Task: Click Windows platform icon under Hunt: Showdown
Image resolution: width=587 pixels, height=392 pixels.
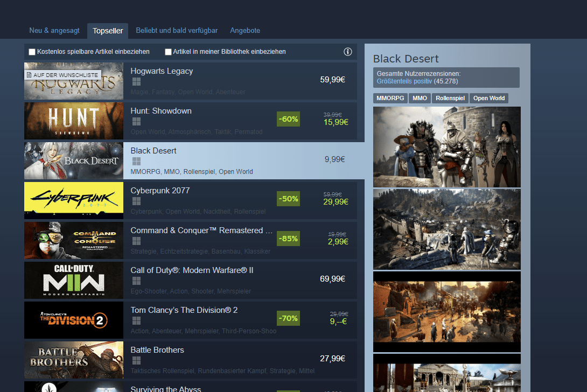Action: 136,121
